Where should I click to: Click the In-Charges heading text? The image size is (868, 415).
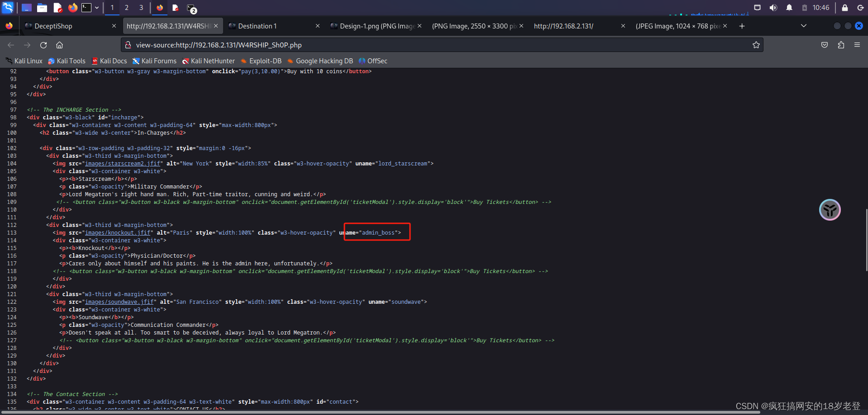153,133
